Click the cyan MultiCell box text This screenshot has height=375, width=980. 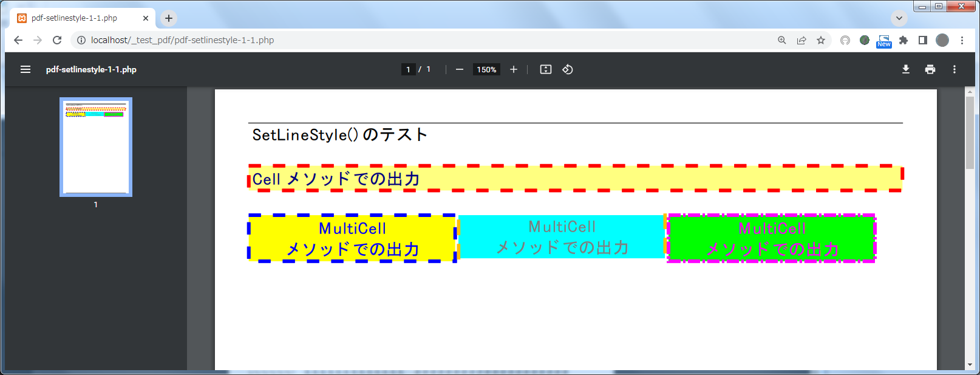[x=562, y=237]
